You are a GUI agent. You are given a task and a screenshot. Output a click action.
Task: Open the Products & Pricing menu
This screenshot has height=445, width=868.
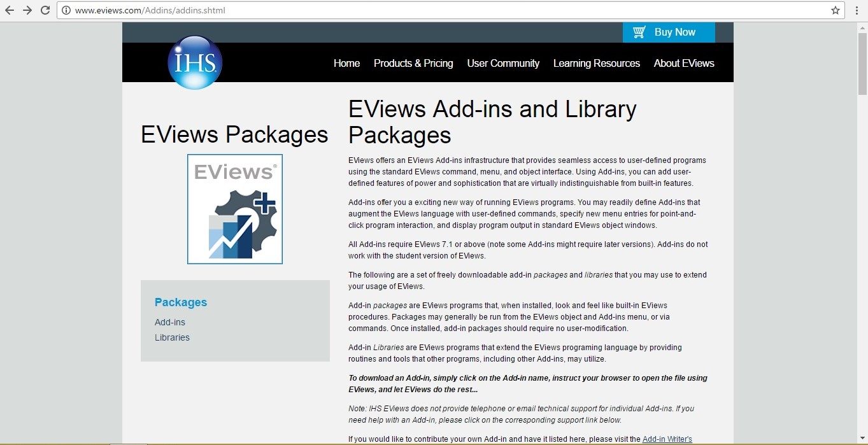point(413,63)
